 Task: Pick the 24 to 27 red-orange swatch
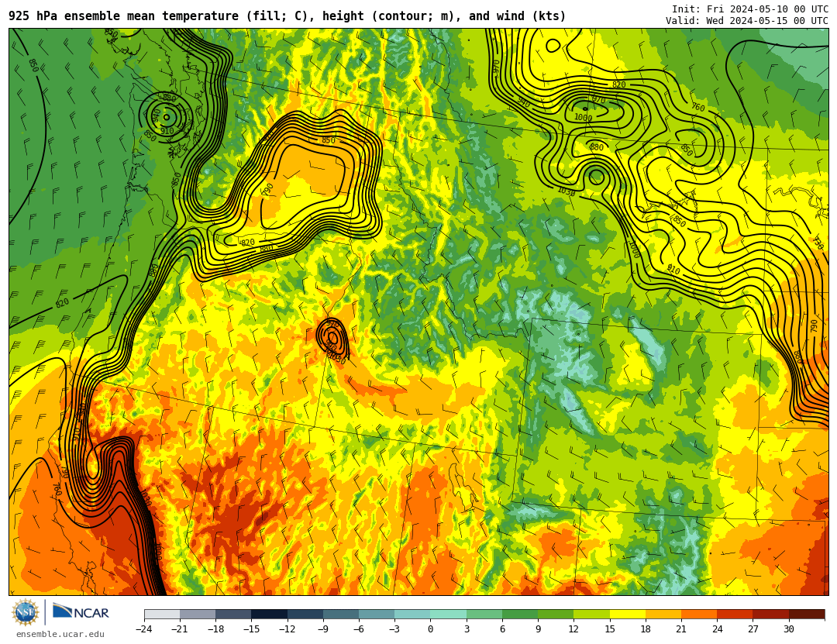point(735,614)
